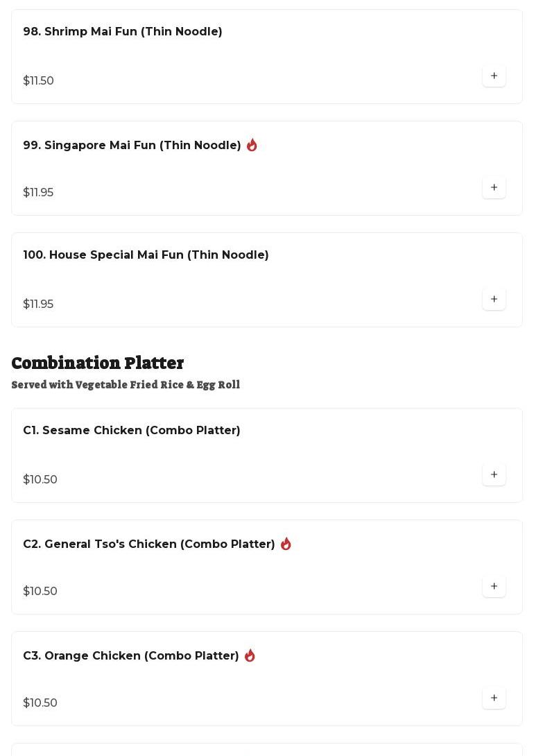Add C1 Sesame Chicken plus icon
534x756 pixels.
[x=494, y=475]
